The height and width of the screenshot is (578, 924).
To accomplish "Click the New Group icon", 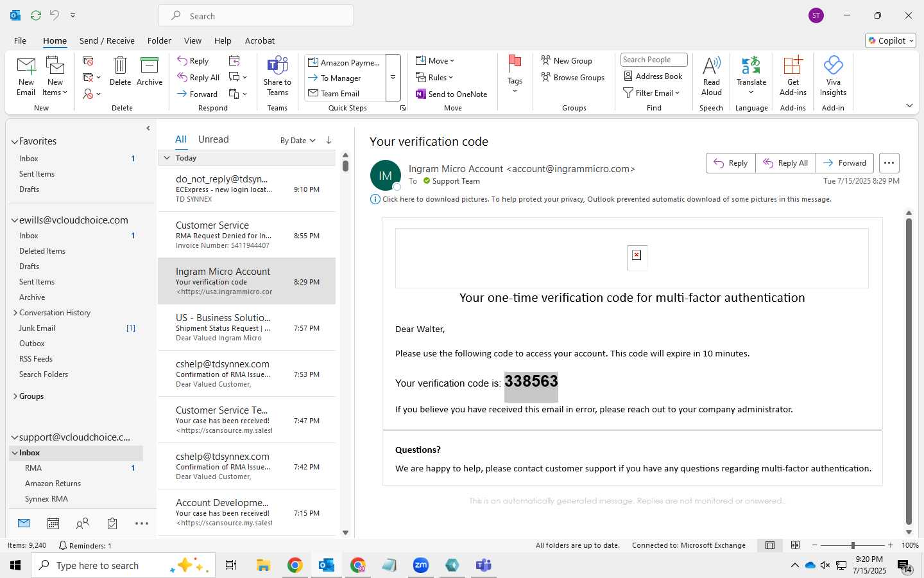I will point(567,60).
